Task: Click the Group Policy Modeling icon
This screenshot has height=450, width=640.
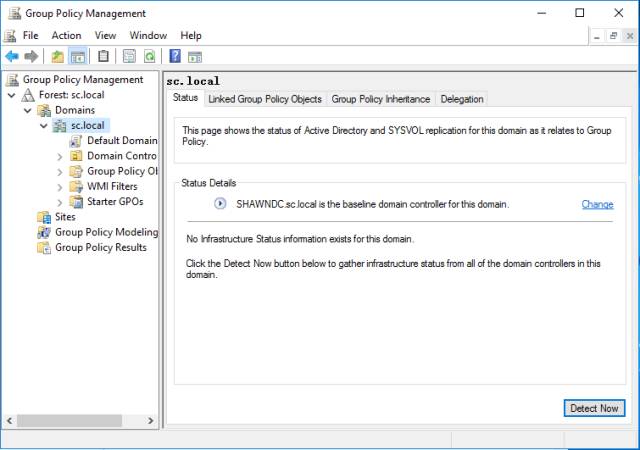Action: (x=44, y=232)
